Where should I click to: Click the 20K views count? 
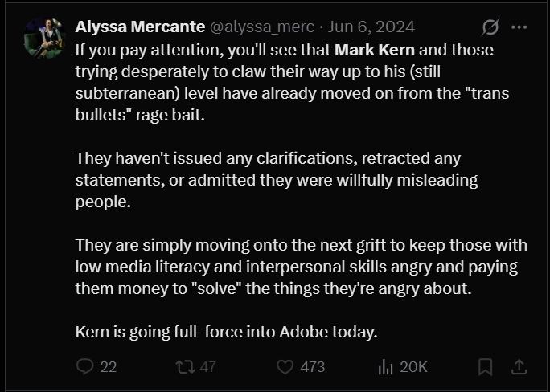click(x=413, y=367)
